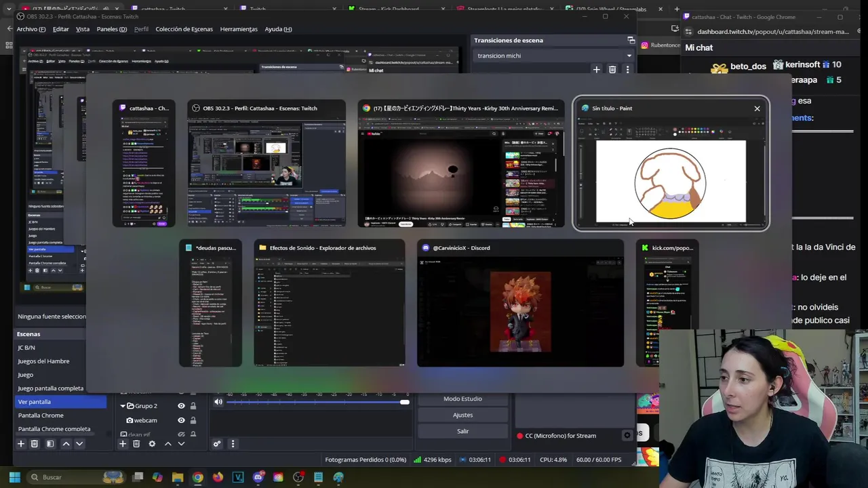
Task: Select the Juego scene
Action: [60, 375]
